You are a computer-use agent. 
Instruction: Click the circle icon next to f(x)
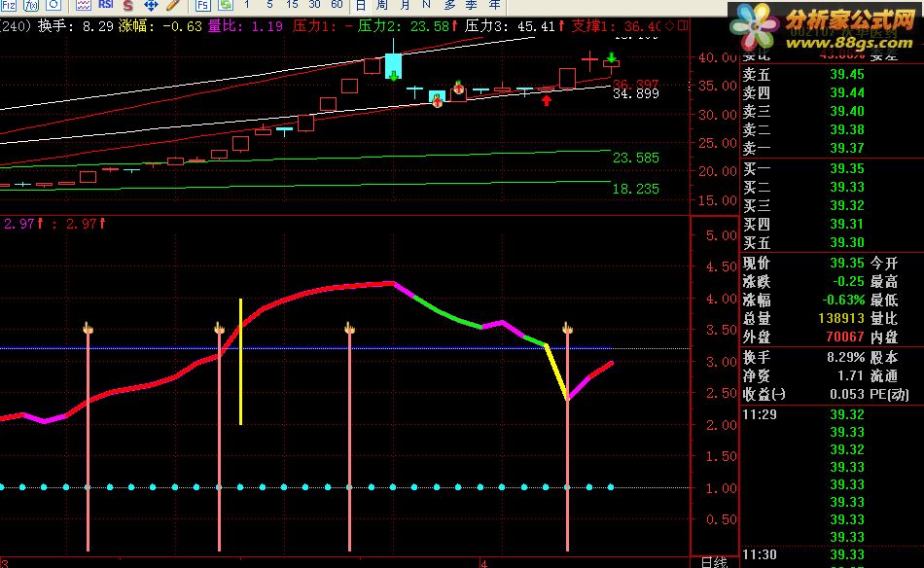coord(53,5)
